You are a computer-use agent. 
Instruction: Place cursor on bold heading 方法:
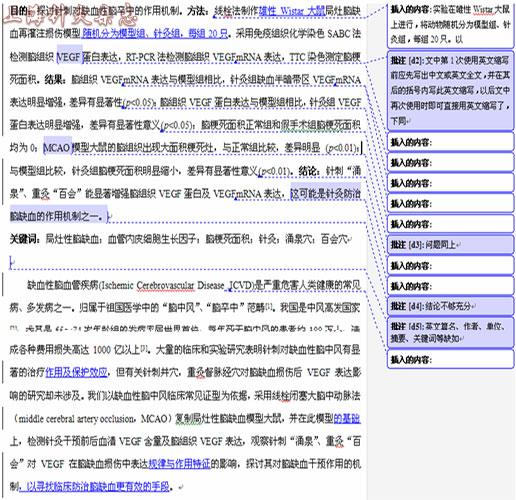[198, 12]
